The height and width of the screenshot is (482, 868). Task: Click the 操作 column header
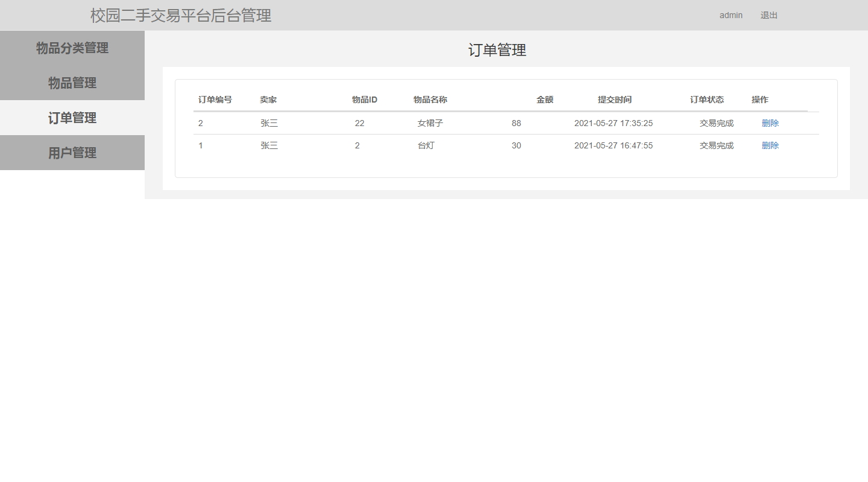click(x=760, y=100)
